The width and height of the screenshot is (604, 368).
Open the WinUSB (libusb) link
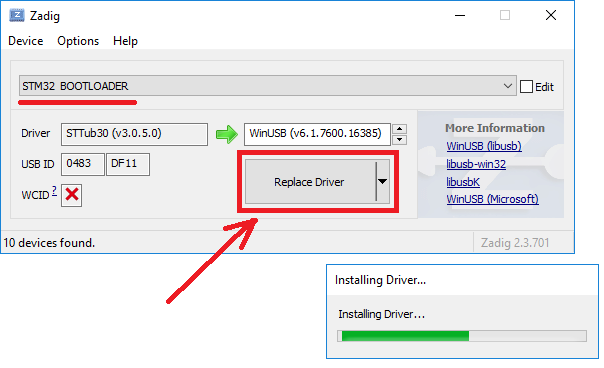pos(484,146)
